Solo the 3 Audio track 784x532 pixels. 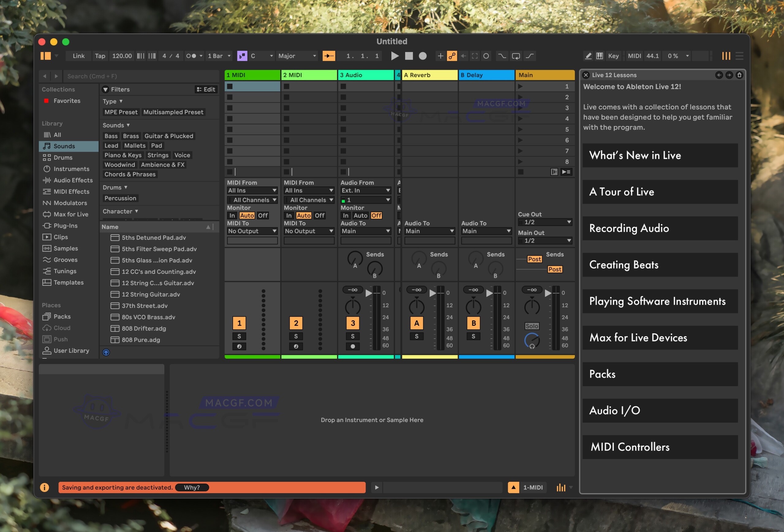tap(352, 336)
